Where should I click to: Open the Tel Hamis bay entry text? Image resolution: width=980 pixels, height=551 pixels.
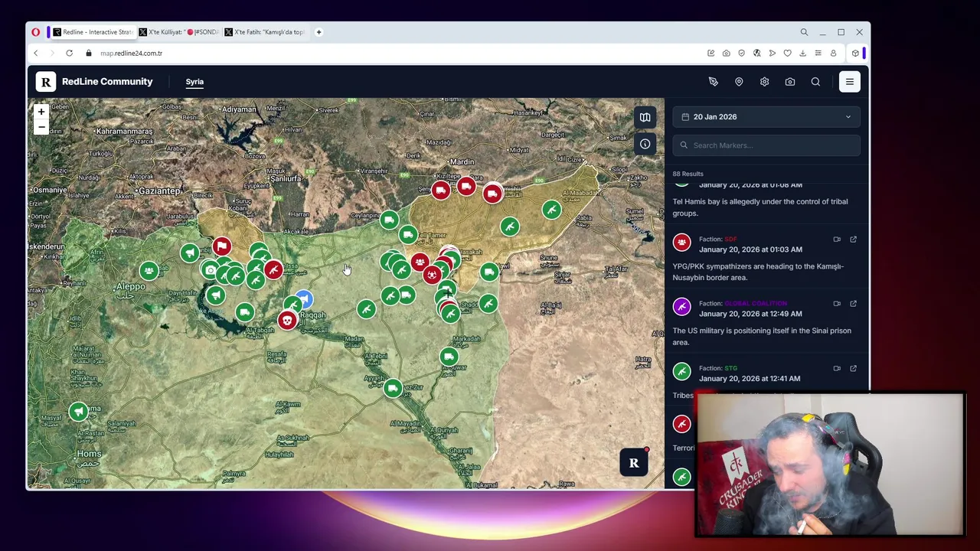[x=760, y=207]
